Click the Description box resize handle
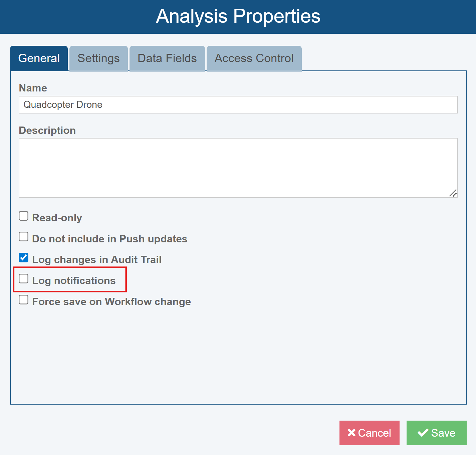 coord(453,193)
